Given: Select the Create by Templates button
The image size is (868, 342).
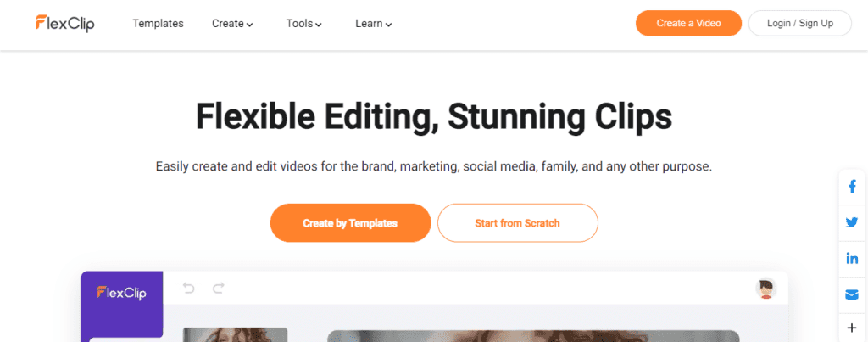Looking at the screenshot, I should coord(350,223).
